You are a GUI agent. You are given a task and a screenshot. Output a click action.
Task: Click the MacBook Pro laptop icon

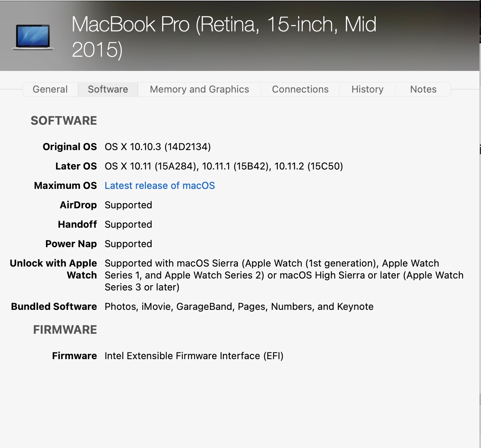pos(33,37)
